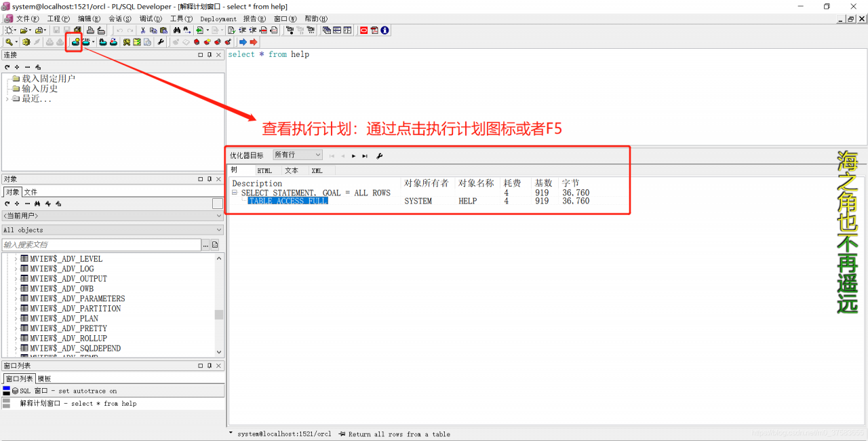The height and width of the screenshot is (441, 868).
Task: Click the wrench icon in the plan panel
Action: point(380,155)
